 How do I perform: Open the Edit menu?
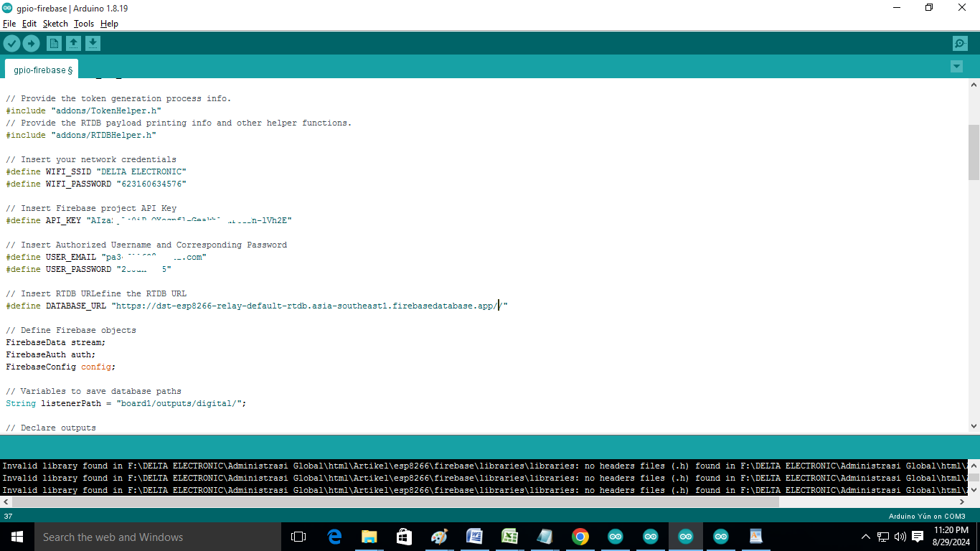(x=29, y=24)
